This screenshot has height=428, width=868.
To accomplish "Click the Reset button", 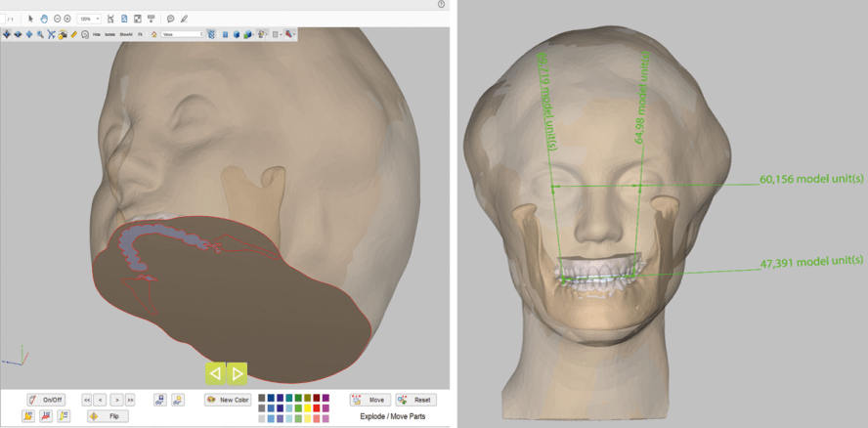I will tap(416, 400).
